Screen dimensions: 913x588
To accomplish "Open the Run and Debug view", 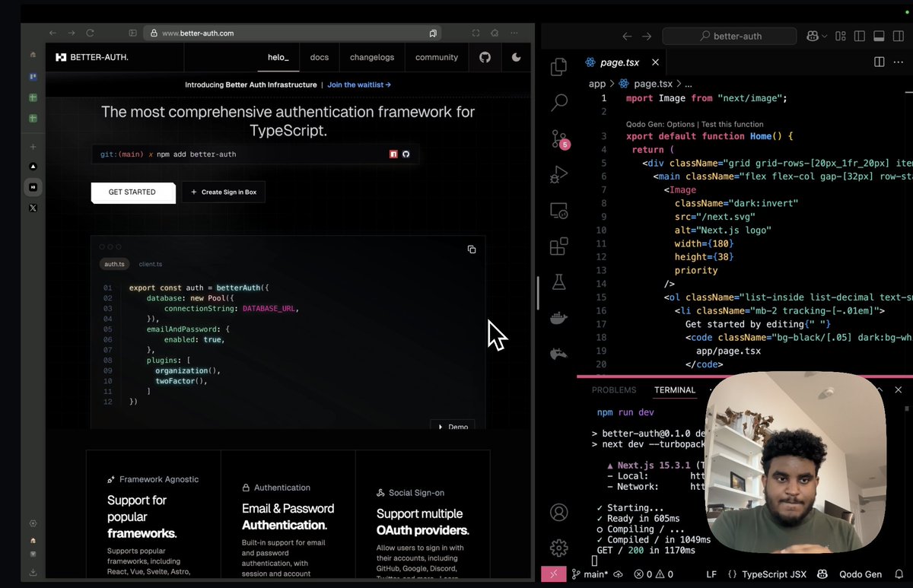I will [558, 174].
